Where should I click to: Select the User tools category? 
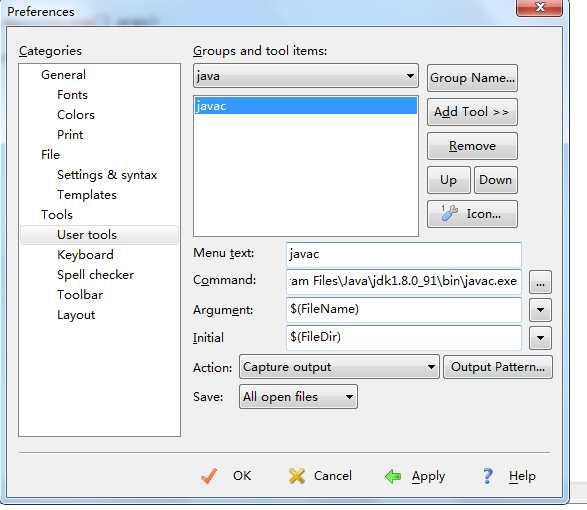(x=99, y=235)
